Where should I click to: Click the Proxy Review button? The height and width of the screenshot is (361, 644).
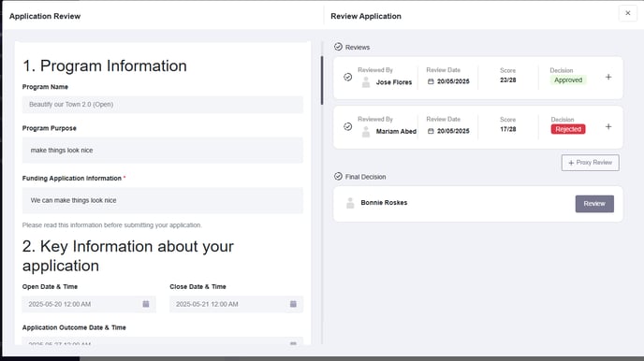click(591, 163)
